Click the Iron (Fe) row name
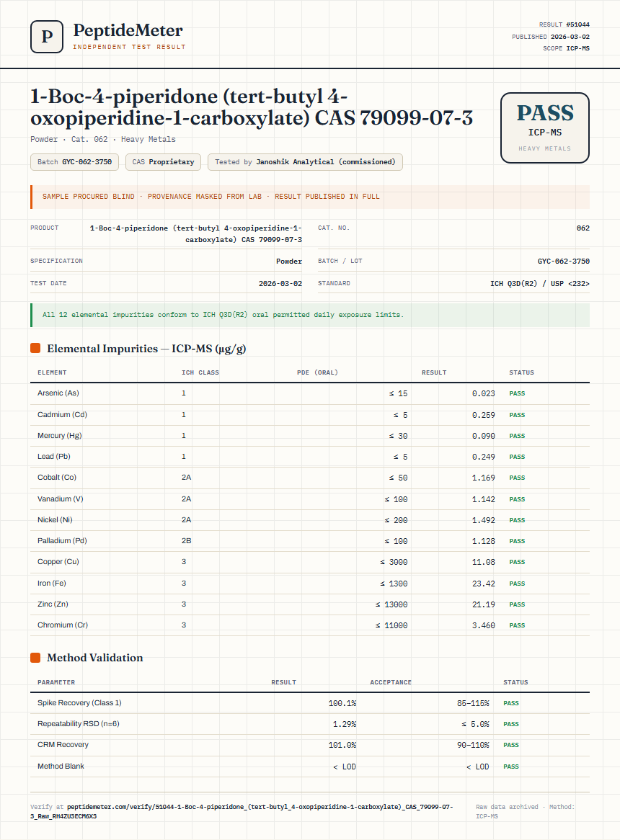Viewport: 620px width, 840px height. click(51, 583)
